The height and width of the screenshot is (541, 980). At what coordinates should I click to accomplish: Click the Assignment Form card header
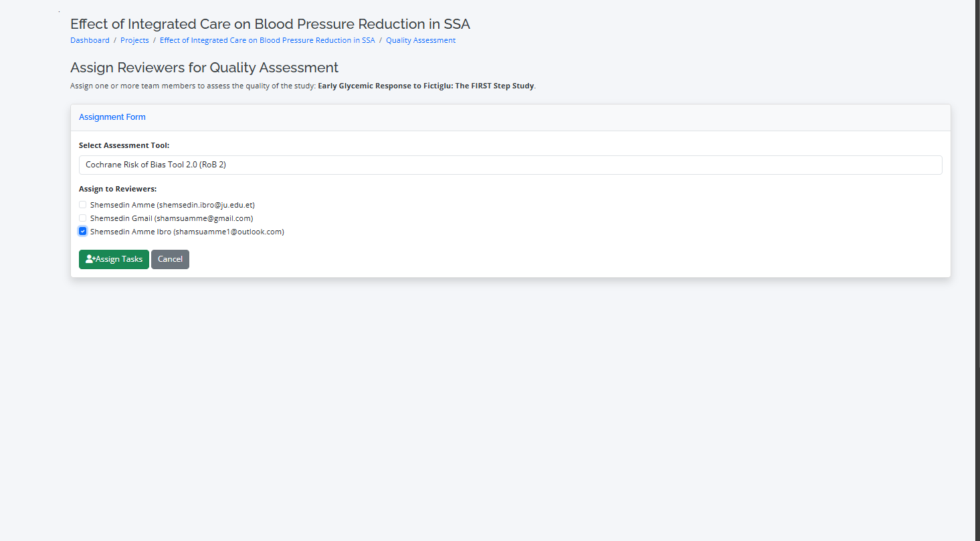112,117
